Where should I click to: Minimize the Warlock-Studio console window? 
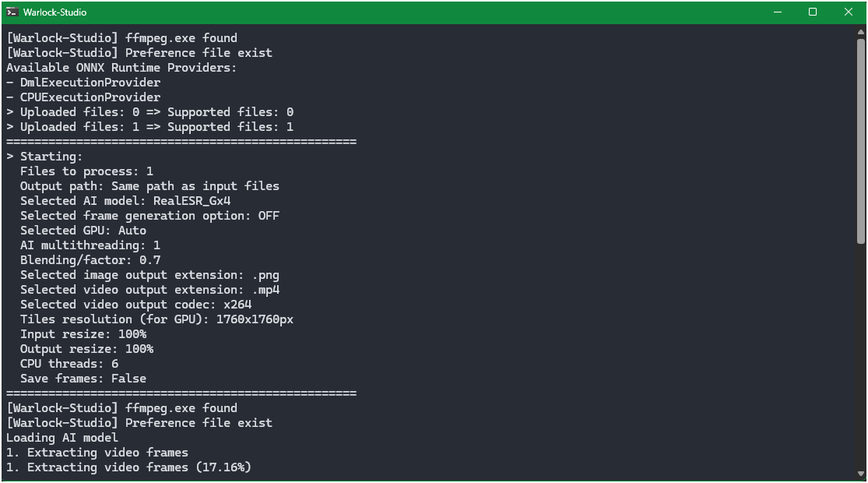(x=777, y=12)
